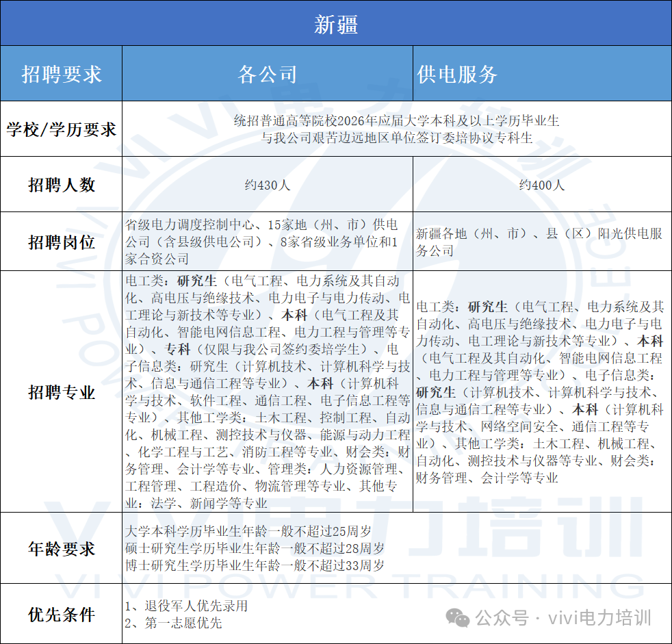
Task: Click the 学校/学历要求 row label
Action: point(62,129)
